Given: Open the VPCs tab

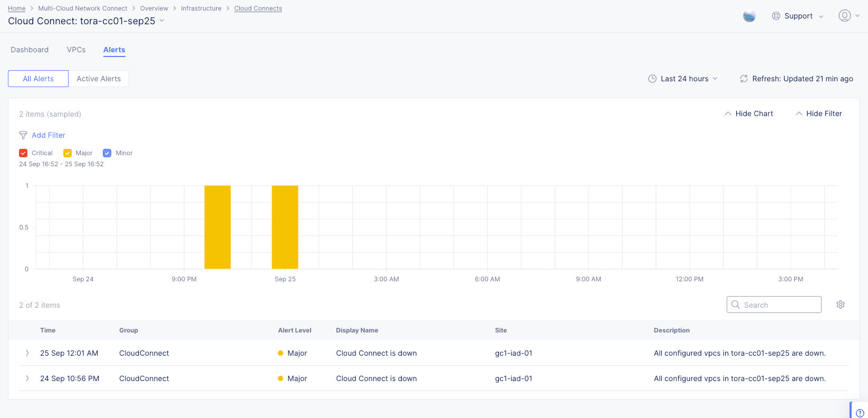Looking at the screenshot, I should click(76, 50).
